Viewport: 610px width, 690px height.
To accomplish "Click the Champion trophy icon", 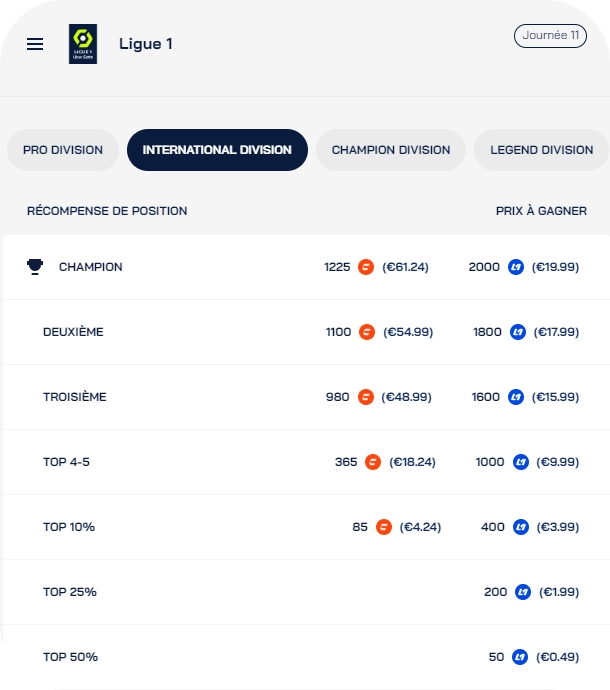I will (35, 267).
